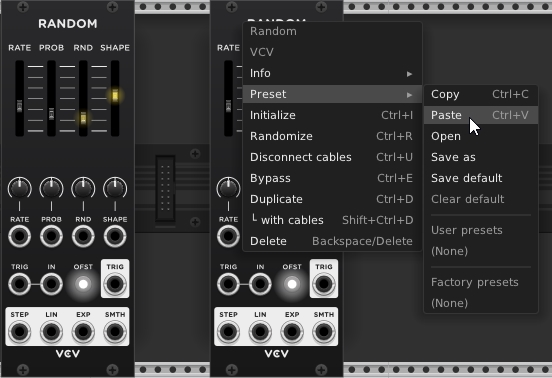Expand the Info submenu
Viewport: 552px width, 378px height.
[332, 73]
